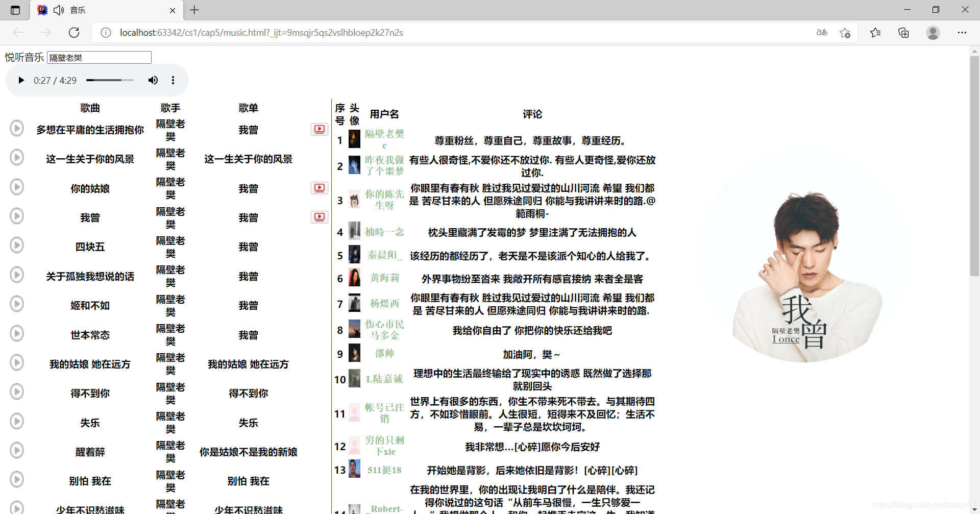Open the audio player's three-dot options menu
The image size is (980, 514).
tap(173, 80)
